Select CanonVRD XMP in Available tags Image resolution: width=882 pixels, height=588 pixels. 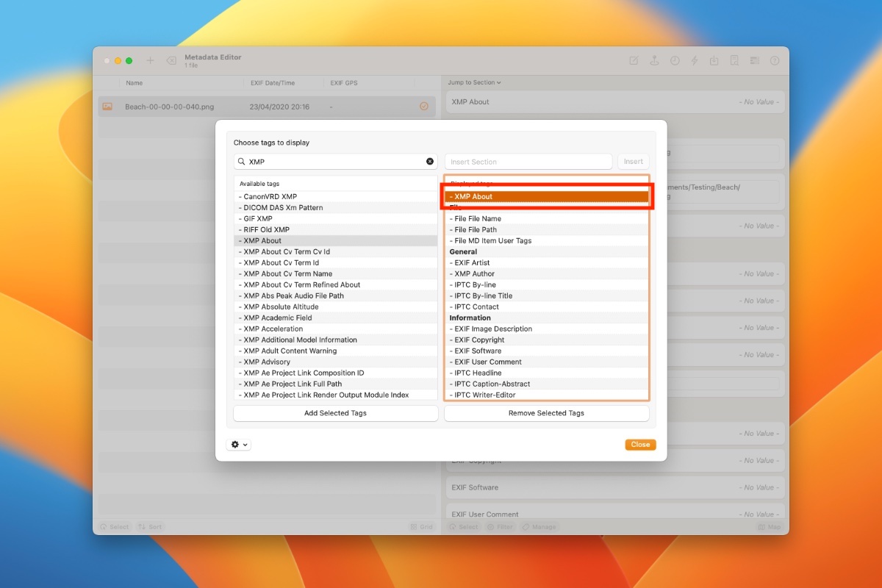click(335, 196)
